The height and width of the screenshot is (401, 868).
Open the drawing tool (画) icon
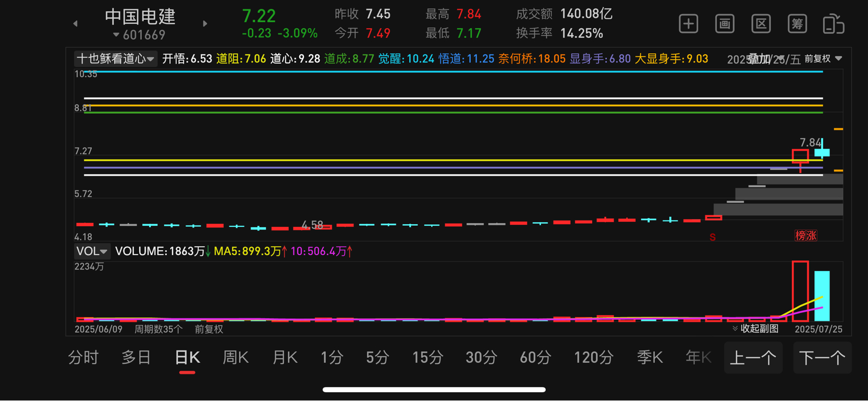[725, 24]
